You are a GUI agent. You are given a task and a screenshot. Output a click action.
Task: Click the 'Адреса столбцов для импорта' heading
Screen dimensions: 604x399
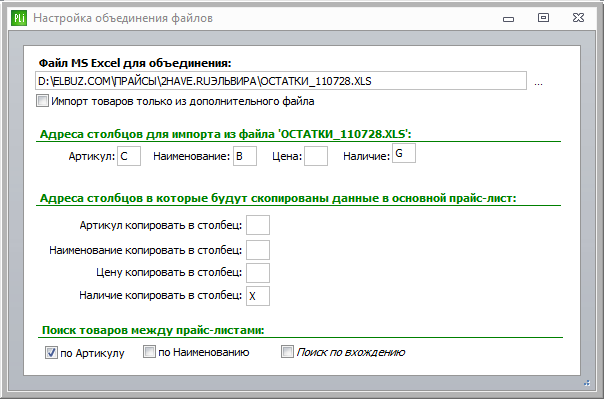click(226, 134)
